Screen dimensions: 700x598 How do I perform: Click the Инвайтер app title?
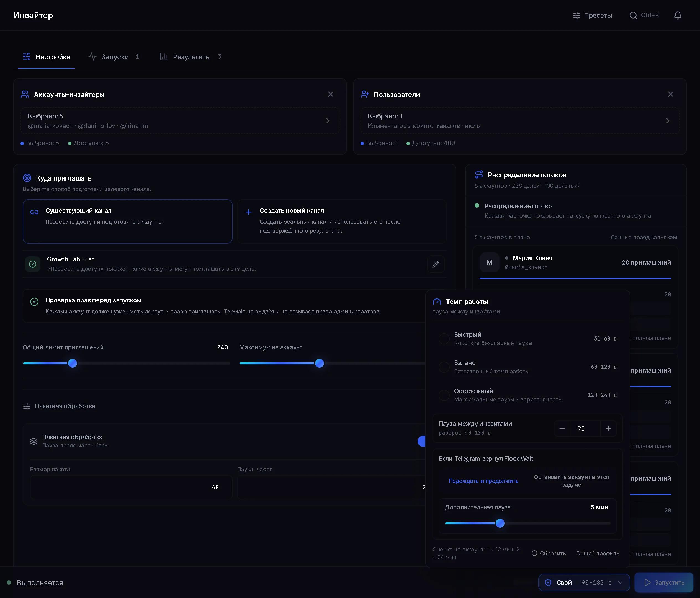(33, 15)
